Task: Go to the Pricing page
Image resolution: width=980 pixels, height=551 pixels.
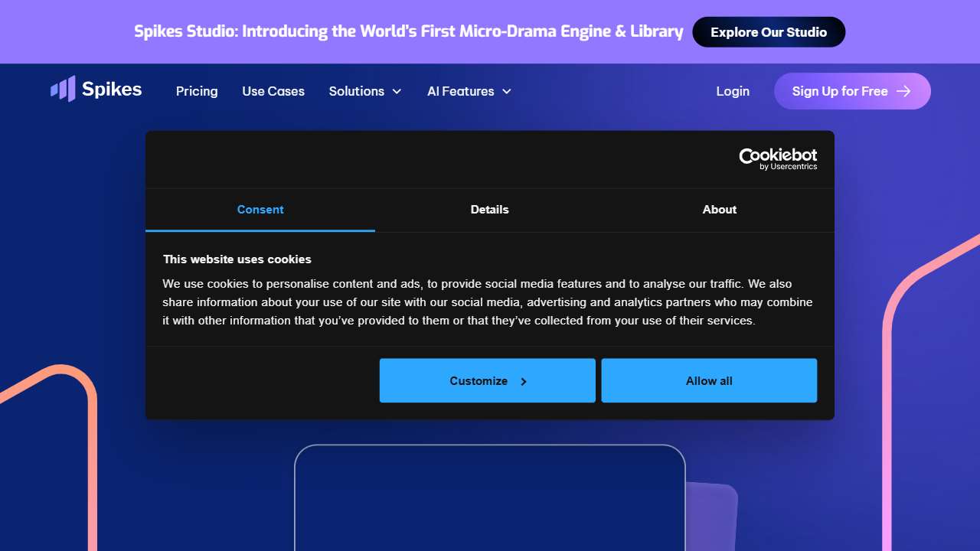Action: [x=197, y=91]
